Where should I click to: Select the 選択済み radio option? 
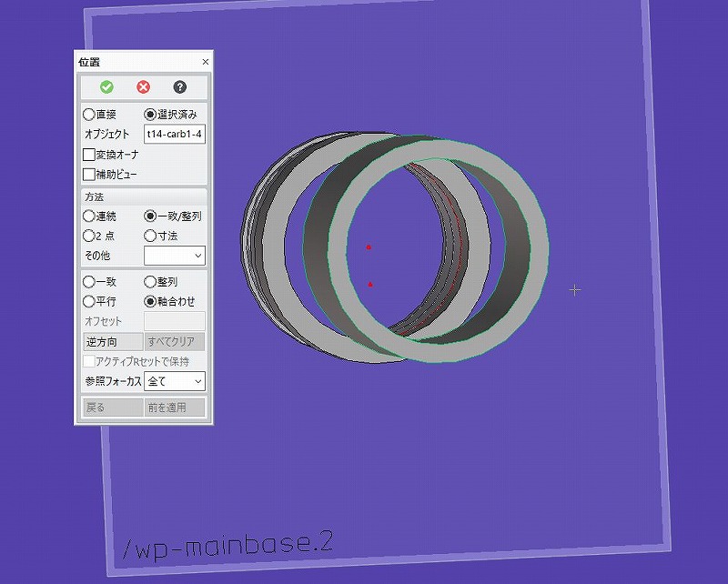(x=150, y=115)
